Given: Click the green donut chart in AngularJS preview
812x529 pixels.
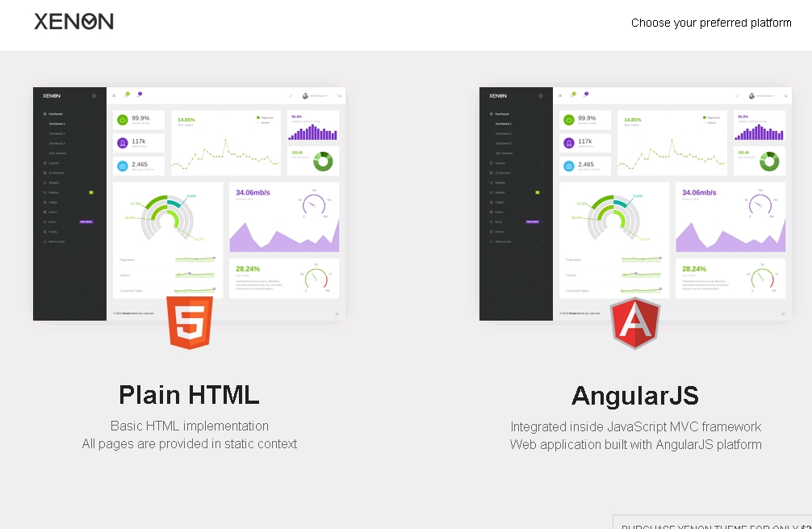Looking at the screenshot, I should click(769, 161).
